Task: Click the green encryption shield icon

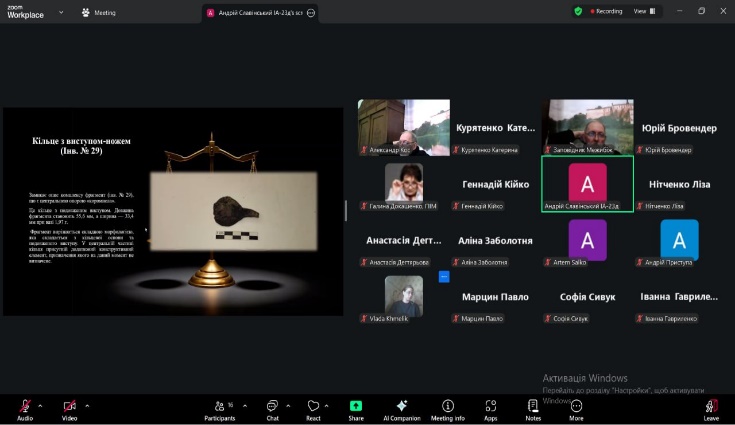Action: (x=578, y=11)
